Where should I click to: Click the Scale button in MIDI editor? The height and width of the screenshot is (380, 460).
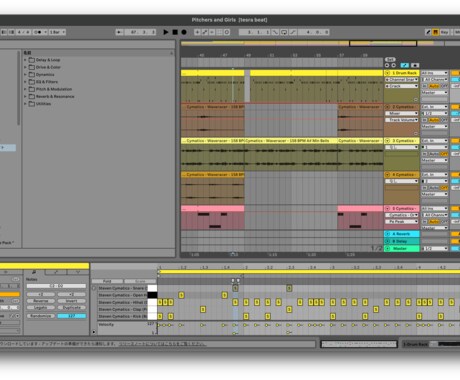(140, 281)
